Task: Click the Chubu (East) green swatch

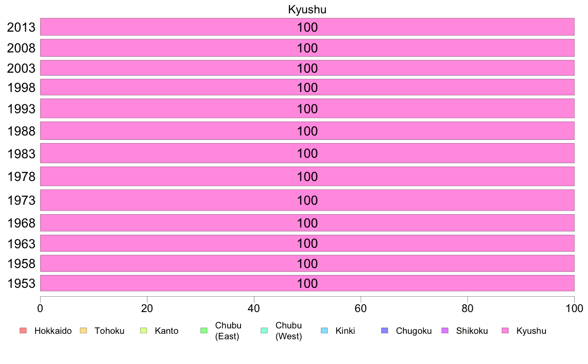Action: [204, 331]
